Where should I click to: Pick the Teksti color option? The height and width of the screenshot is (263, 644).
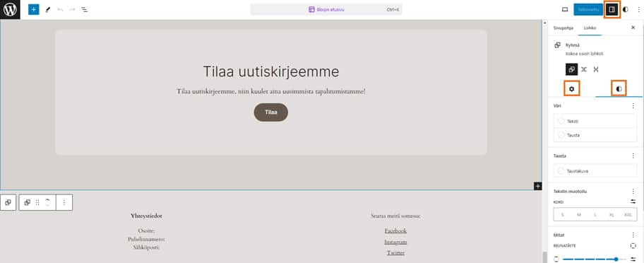coord(595,121)
